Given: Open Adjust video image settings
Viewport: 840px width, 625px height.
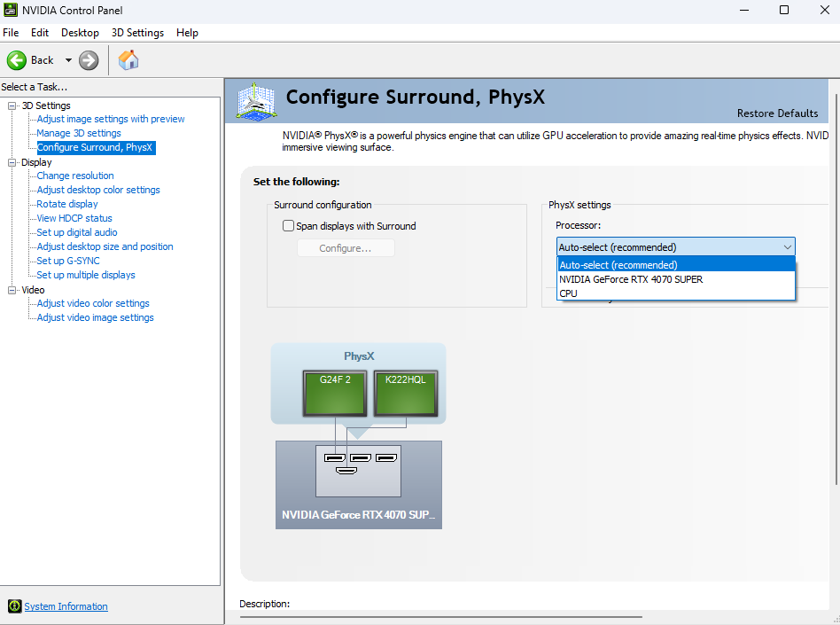Looking at the screenshot, I should [95, 317].
